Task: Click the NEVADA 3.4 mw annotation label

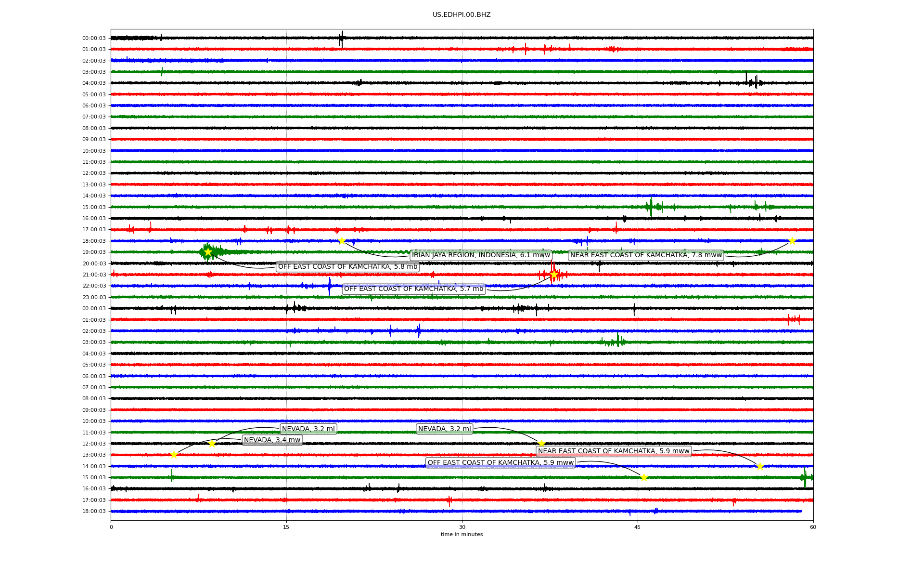Action: point(272,440)
